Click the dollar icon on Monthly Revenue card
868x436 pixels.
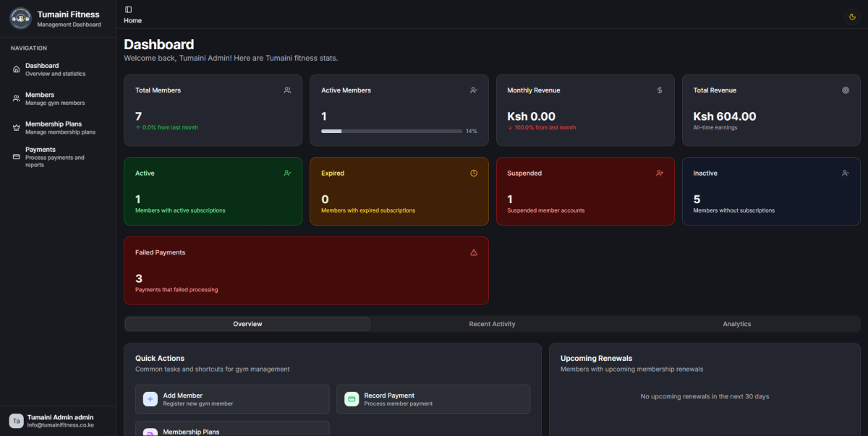pyautogui.click(x=660, y=90)
